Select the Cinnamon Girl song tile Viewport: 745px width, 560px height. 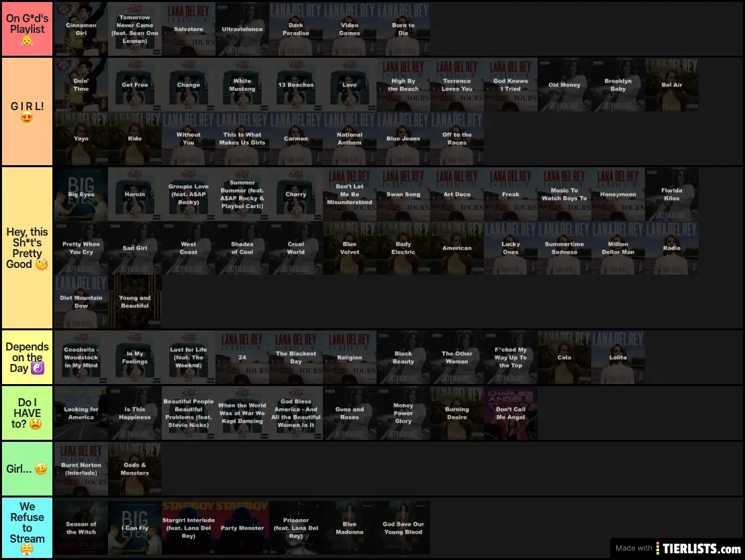[x=81, y=29]
